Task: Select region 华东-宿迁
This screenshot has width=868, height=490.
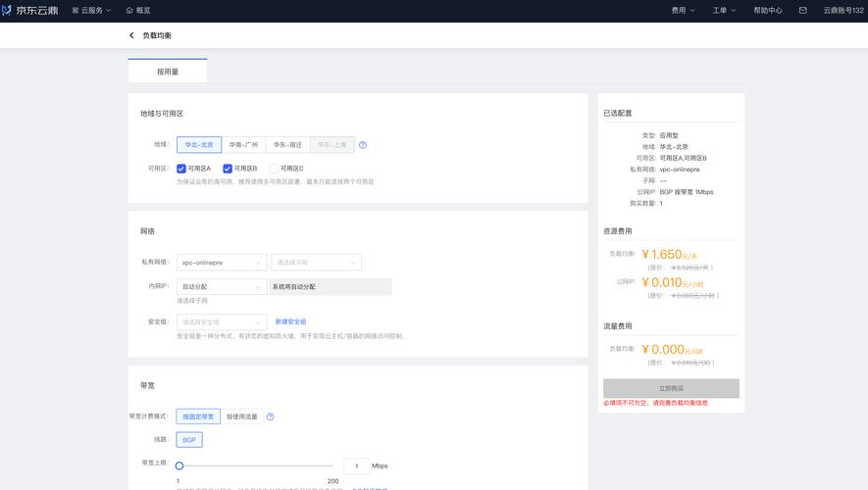Action: 287,145
